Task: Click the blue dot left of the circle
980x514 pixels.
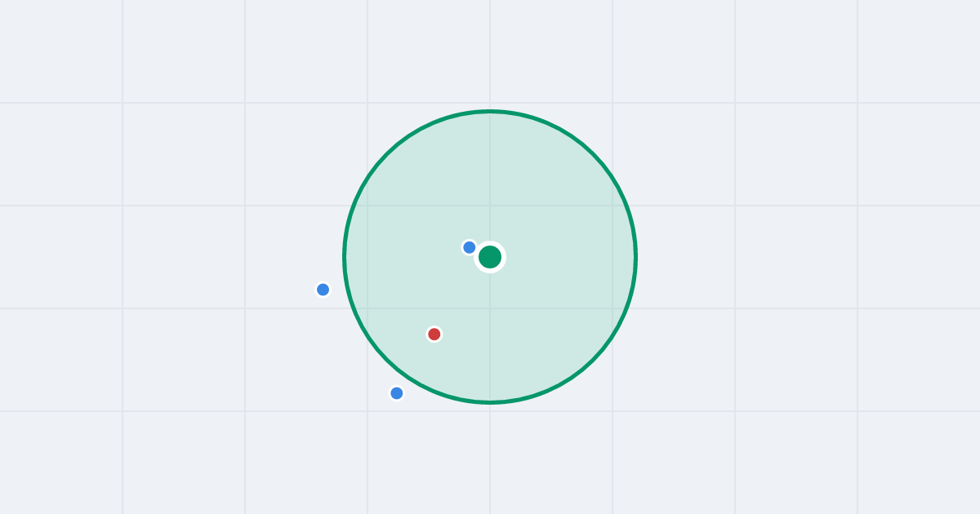Action: point(323,290)
